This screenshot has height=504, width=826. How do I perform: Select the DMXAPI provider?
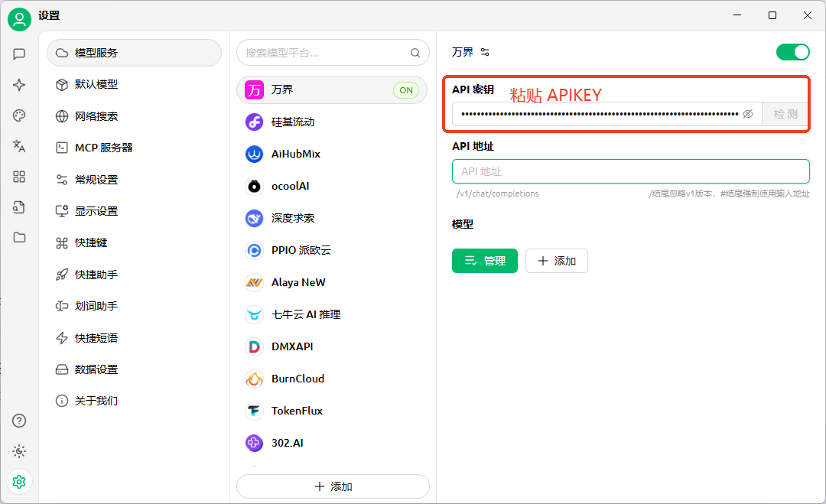[332, 346]
